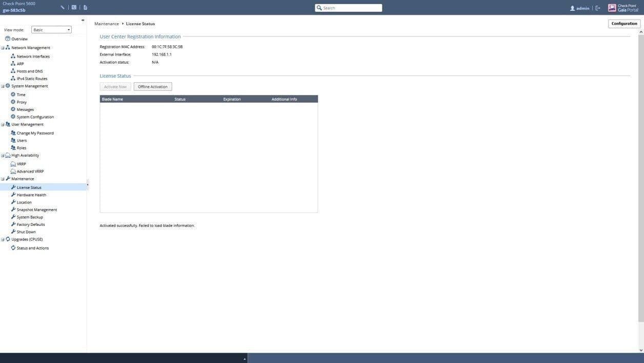Click the admin user icon
Viewport: 644px width, 363px height.
point(572,8)
